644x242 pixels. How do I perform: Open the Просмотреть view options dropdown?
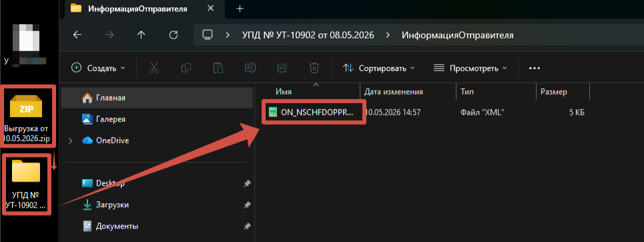(470, 68)
